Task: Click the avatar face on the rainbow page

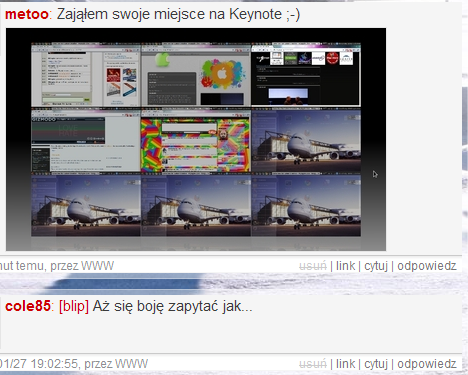Action: tap(223, 134)
